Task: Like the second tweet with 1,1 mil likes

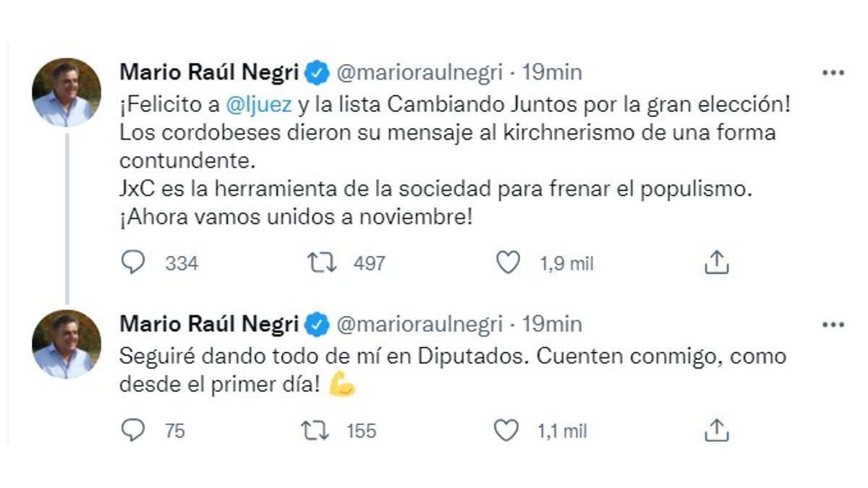Action: click(x=506, y=431)
